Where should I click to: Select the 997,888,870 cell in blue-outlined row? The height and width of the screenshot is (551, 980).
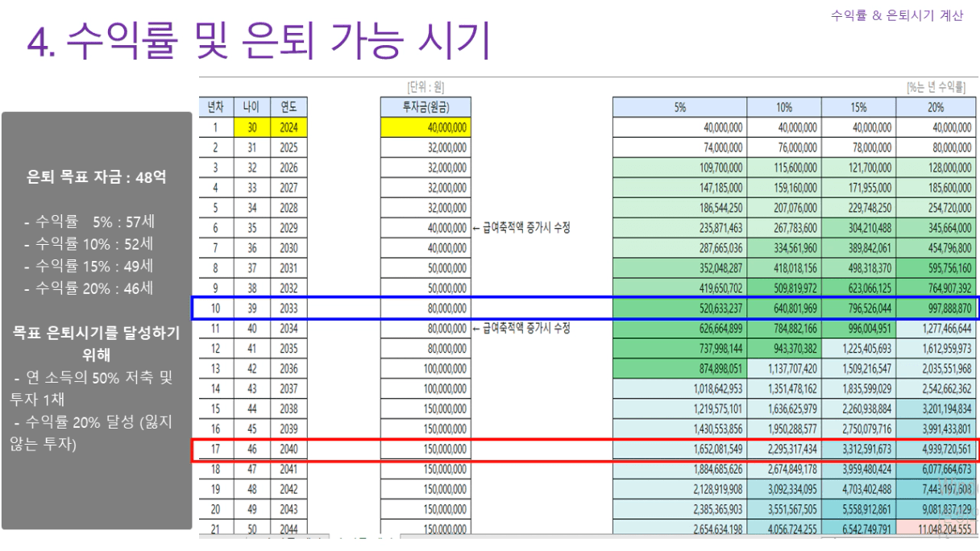tap(935, 309)
